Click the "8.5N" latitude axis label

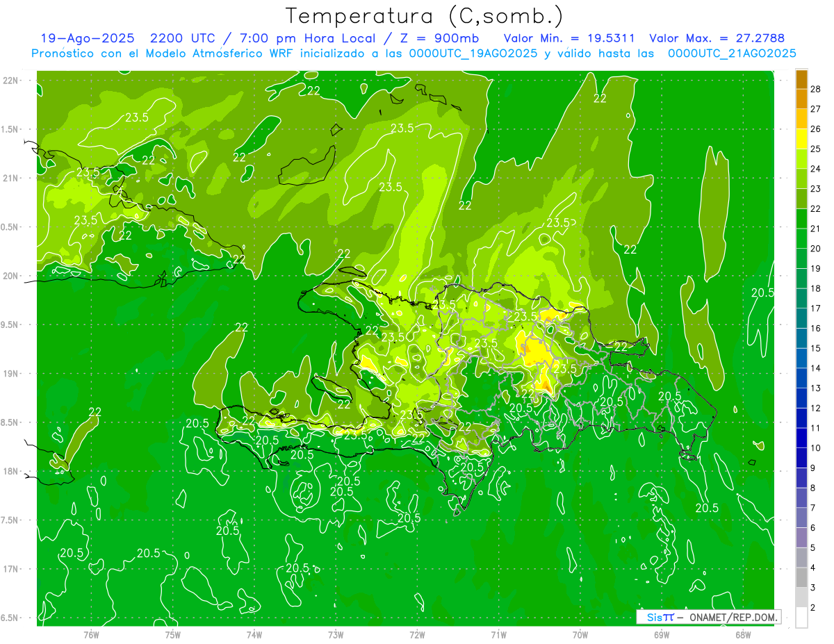click(x=10, y=422)
